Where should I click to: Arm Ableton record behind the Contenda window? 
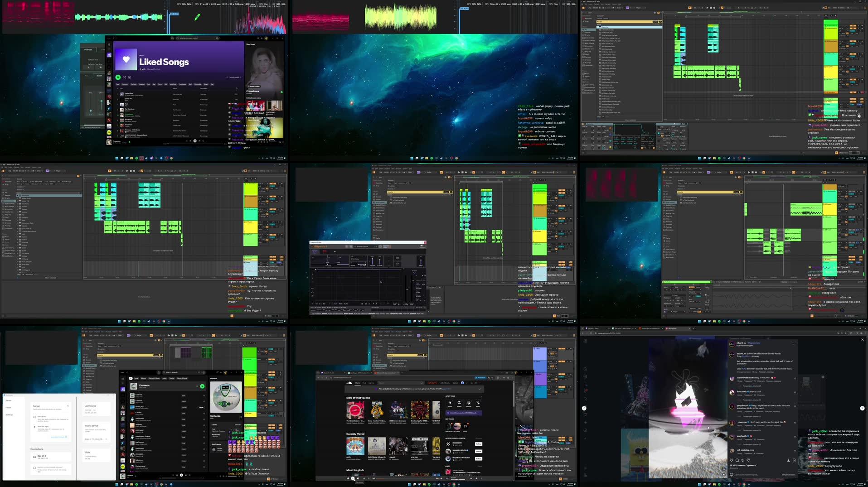[x=176, y=335]
